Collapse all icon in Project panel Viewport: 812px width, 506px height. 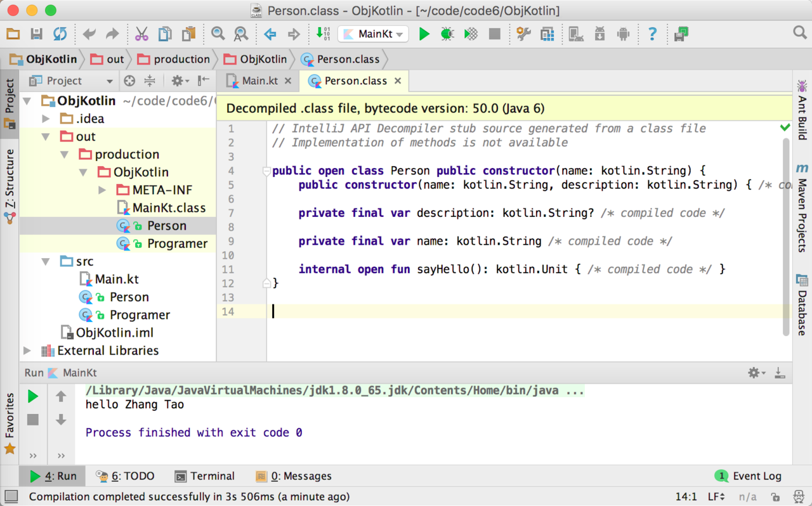(150, 81)
